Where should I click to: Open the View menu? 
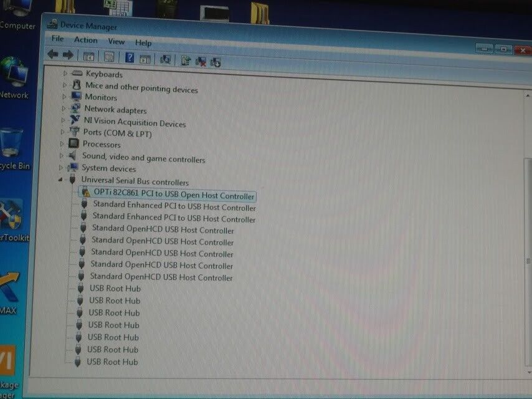(116, 41)
